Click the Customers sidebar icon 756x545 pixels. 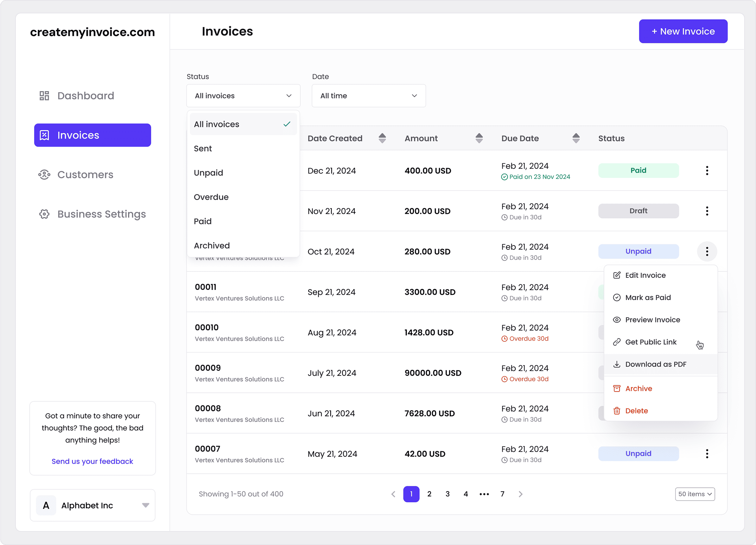(44, 175)
